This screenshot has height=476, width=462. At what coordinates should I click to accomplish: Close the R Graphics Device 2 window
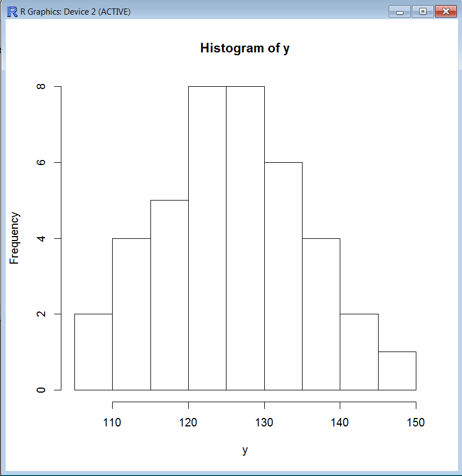point(446,11)
